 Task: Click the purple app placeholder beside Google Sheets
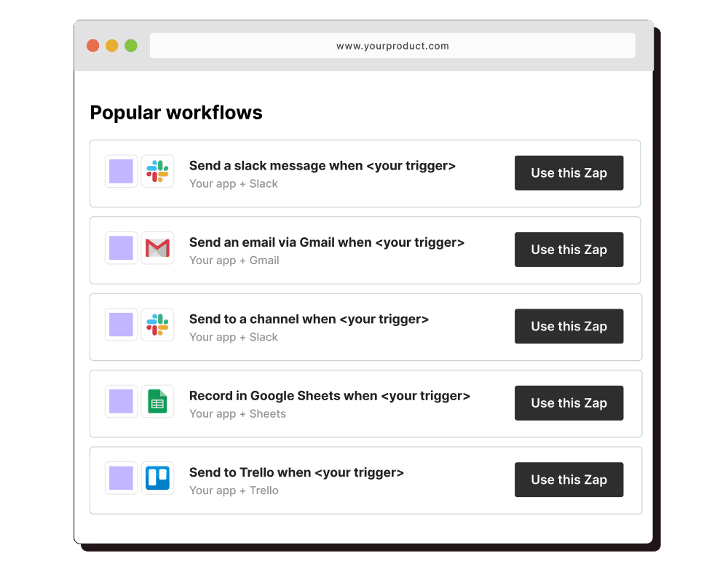pos(121,401)
